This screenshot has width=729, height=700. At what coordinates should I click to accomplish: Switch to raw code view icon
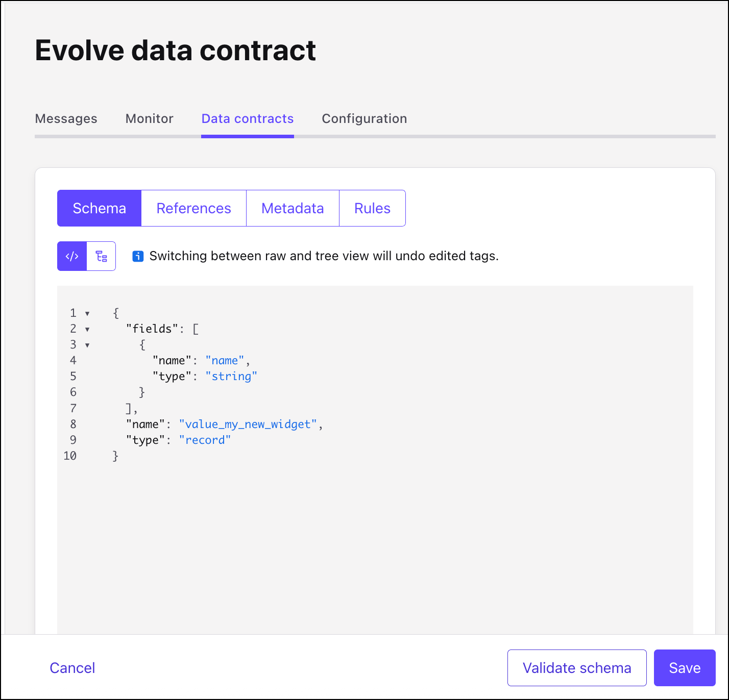pyautogui.click(x=72, y=256)
